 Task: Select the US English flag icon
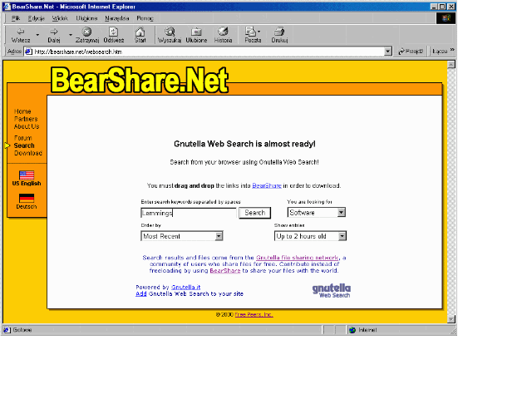point(27,175)
